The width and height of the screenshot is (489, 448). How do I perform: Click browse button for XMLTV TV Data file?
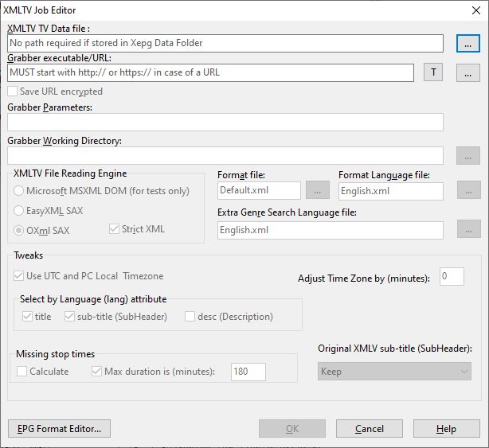tap(467, 44)
